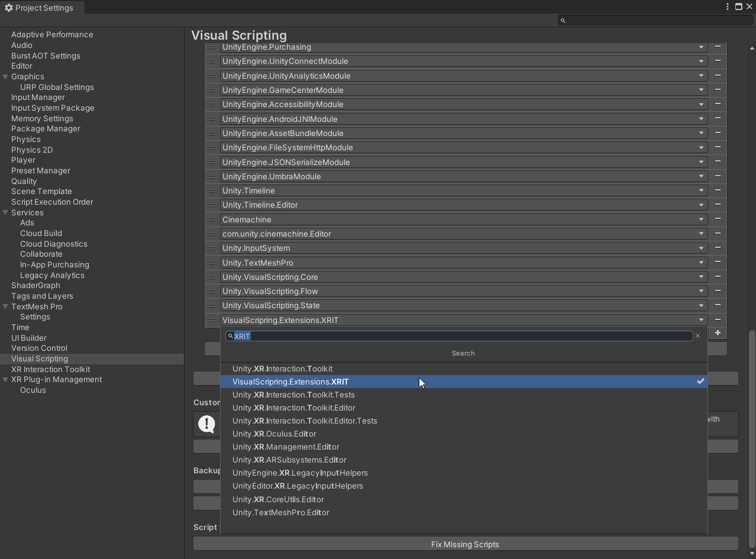Grab the reorder handle of Unity.Timeline.Editor row
The height and width of the screenshot is (559, 756).
point(212,205)
